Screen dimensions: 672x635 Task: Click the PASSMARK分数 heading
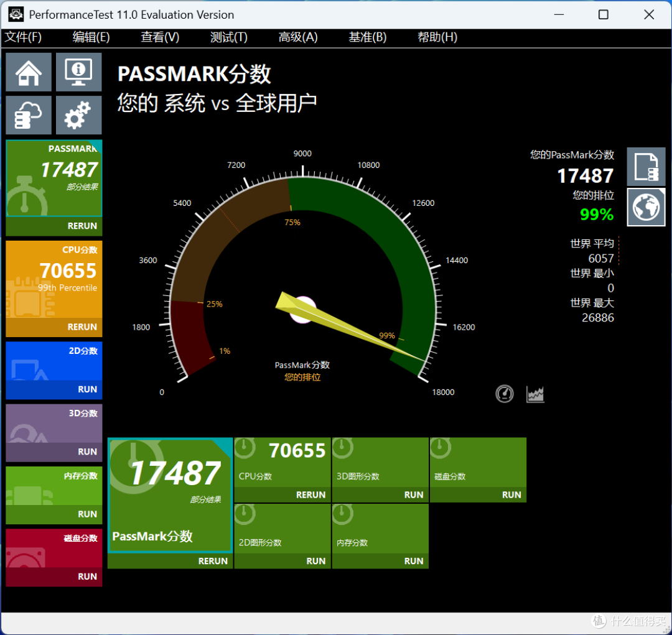194,74
